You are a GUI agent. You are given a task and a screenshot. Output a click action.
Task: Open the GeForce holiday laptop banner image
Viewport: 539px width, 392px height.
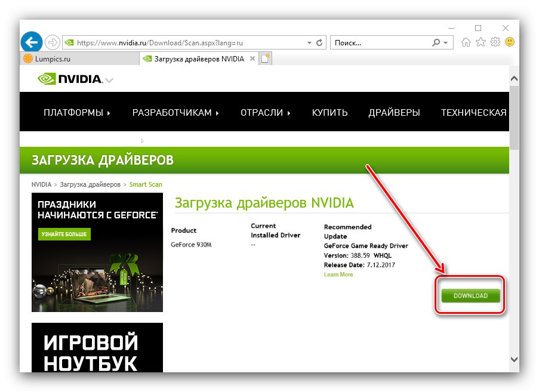97,252
